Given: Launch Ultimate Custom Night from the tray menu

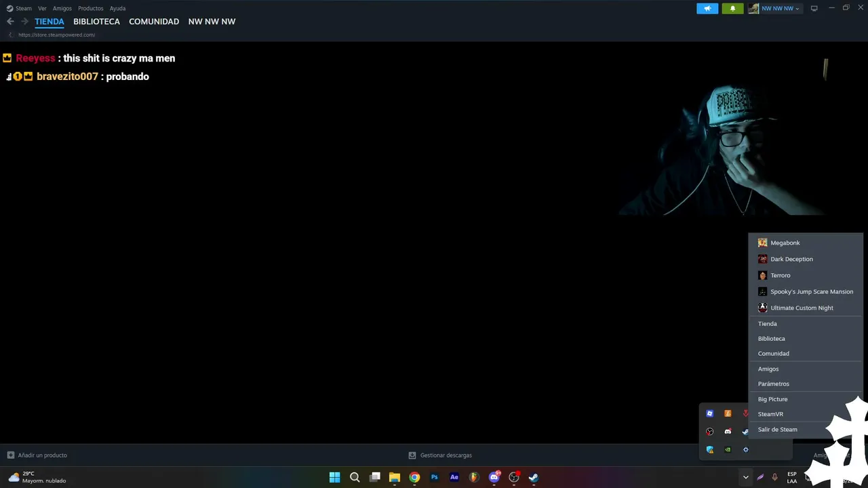Looking at the screenshot, I should pos(806,308).
